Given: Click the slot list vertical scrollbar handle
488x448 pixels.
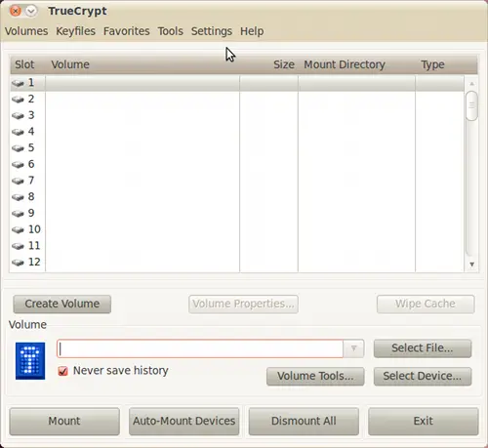Looking at the screenshot, I should pos(471,105).
